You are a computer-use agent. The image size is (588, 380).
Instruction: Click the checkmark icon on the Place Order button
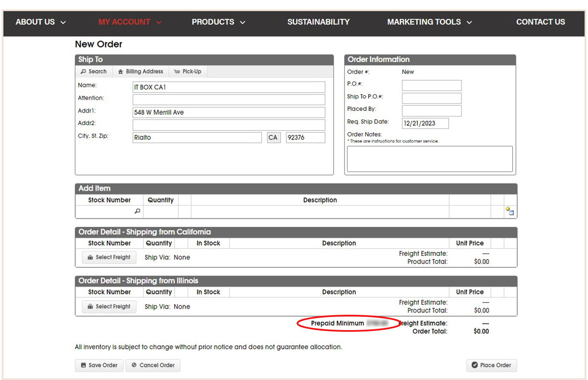(x=476, y=365)
